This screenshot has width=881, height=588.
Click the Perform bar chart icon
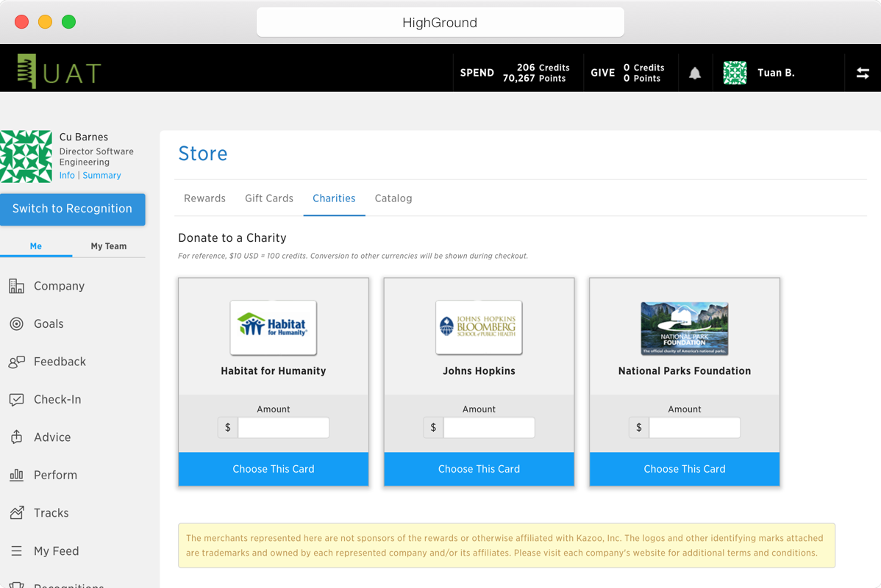pos(17,475)
